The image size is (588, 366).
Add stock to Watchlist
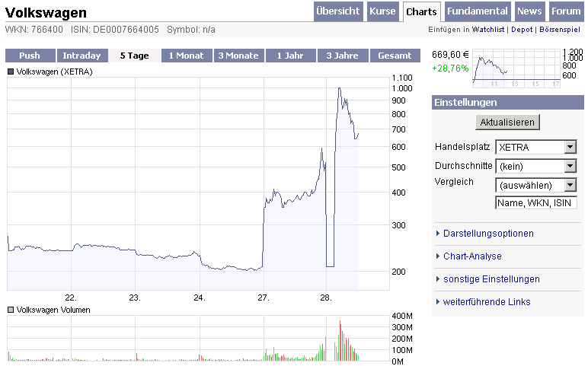(488, 29)
